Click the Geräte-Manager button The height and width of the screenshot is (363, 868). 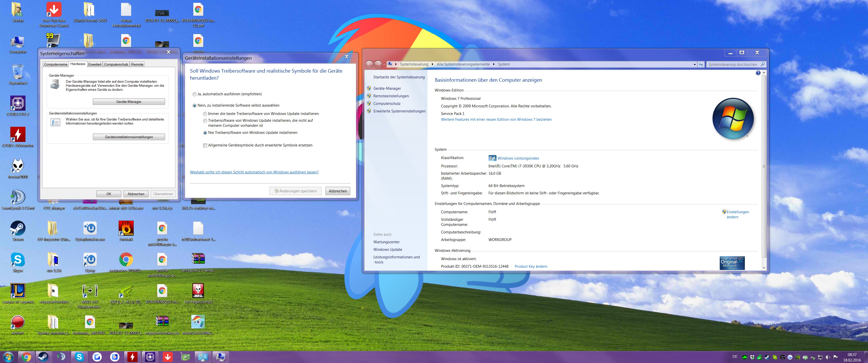[129, 102]
